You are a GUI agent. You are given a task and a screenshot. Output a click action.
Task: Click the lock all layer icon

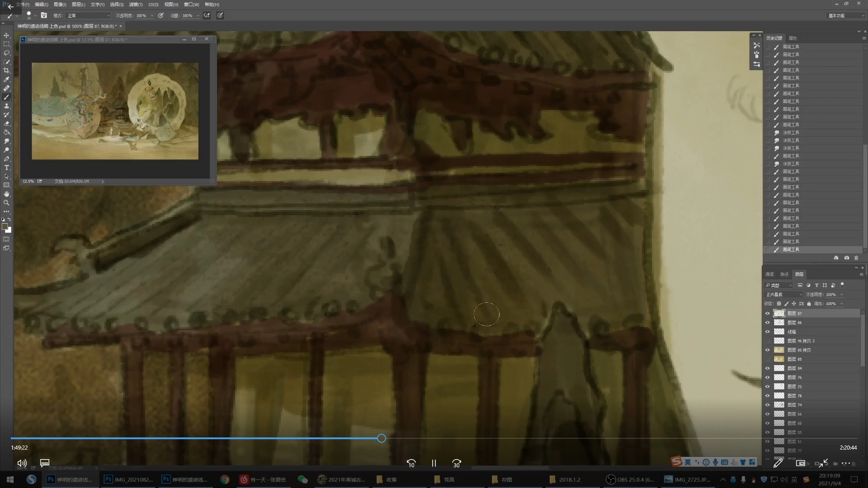tap(809, 304)
